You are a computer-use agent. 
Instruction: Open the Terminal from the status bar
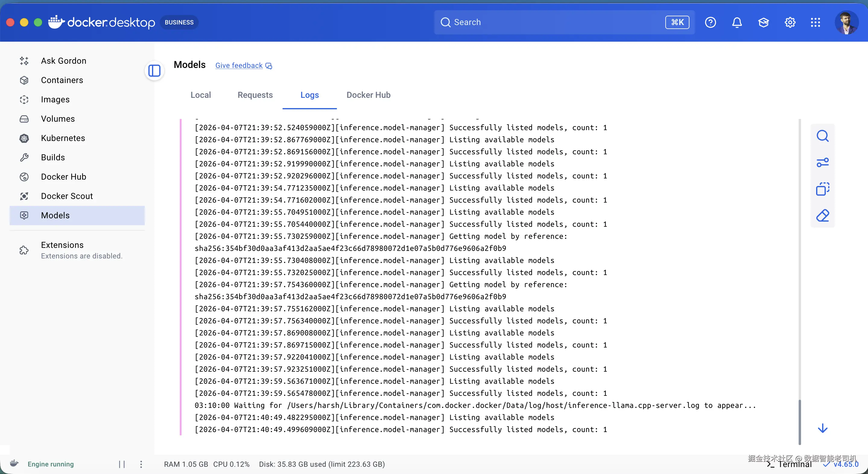click(x=789, y=464)
